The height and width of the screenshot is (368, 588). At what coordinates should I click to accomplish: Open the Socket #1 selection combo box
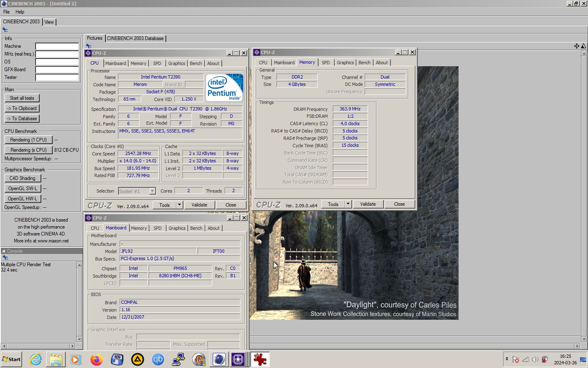click(x=137, y=191)
